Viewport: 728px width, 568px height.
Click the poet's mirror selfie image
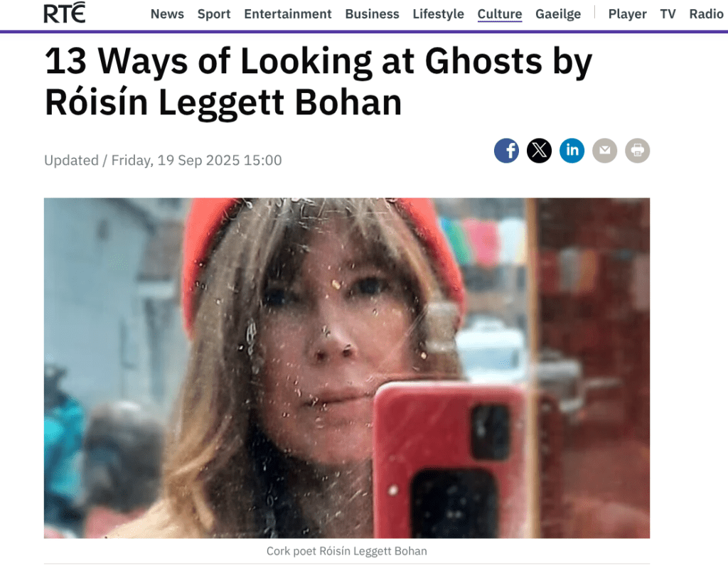pos(347,368)
